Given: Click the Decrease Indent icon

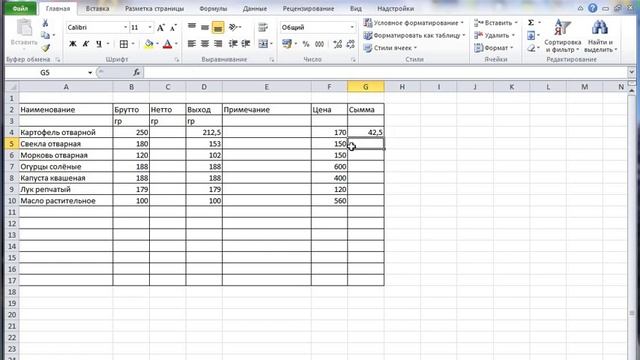Looking at the screenshot, I should click(x=233, y=44).
